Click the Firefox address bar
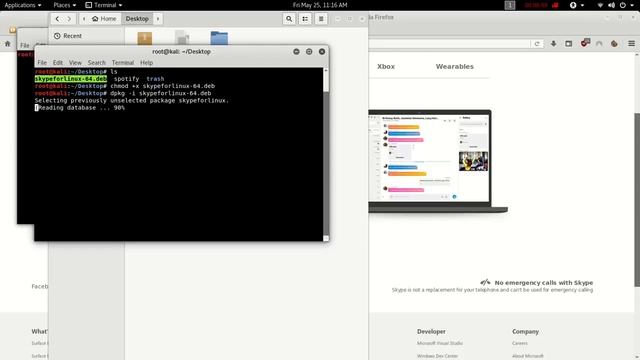 click(449, 44)
